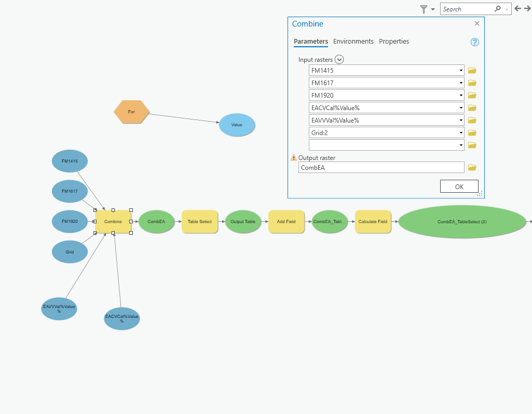Open the dropdown arrow beside the filter icon
The width and height of the screenshot is (532, 414).
(433, 9)
